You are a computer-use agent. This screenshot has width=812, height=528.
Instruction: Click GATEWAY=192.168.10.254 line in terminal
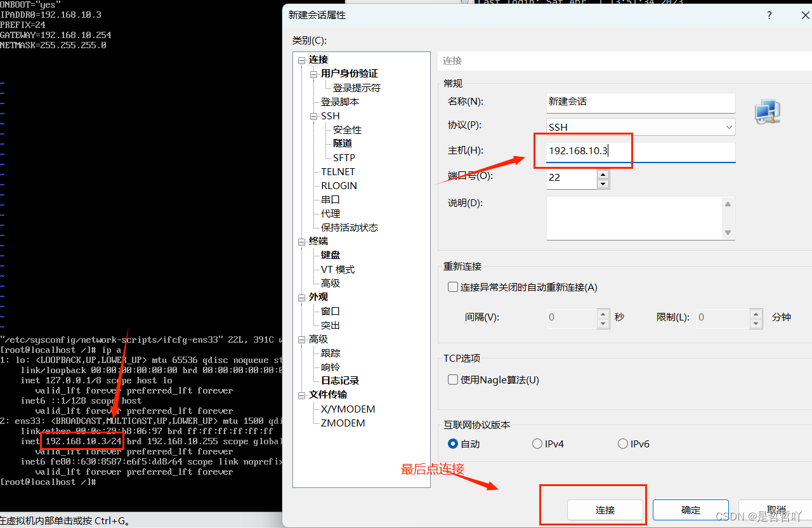coord(56,35)
